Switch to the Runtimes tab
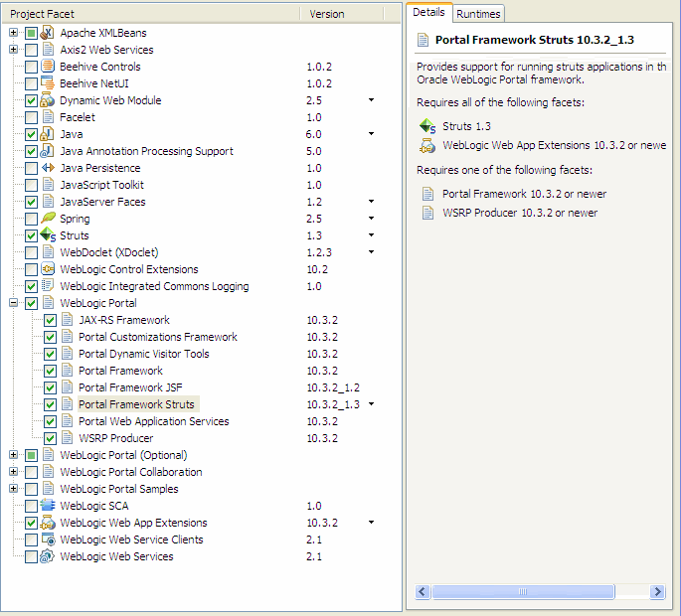 point(478,14)
